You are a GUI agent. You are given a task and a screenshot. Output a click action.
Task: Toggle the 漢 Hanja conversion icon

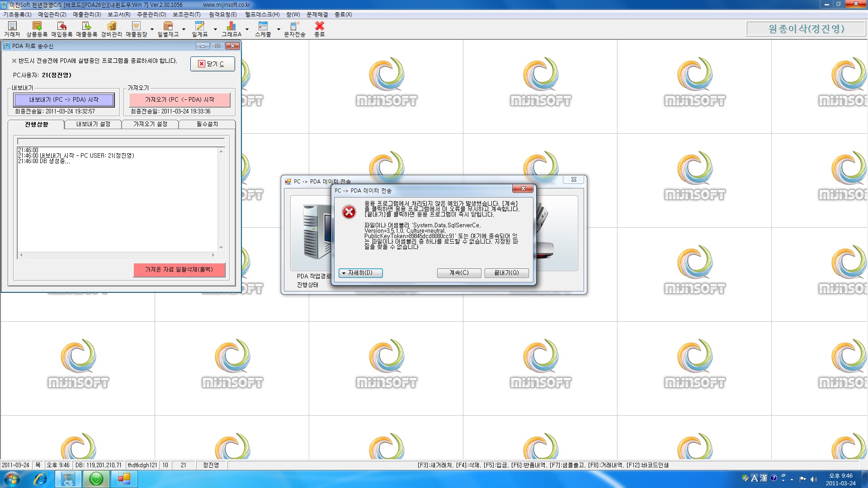coord(764,478)
